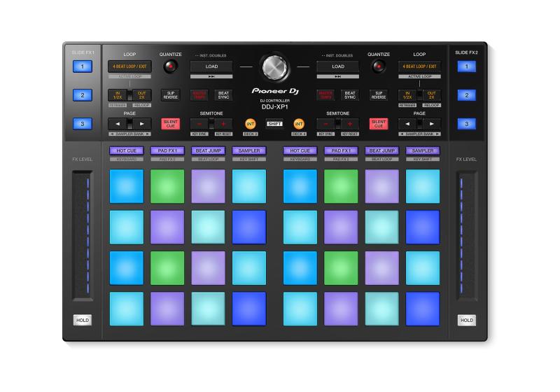The height and width of the screenshot is (392, 560).
Task: Hit the right deck LOAD button
Action: click(338, 66)
